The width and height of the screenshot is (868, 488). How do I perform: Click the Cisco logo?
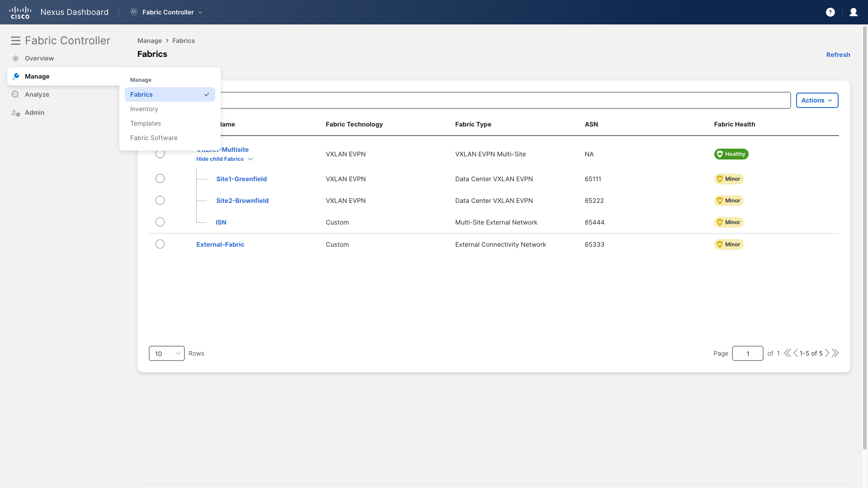(20, 12)
